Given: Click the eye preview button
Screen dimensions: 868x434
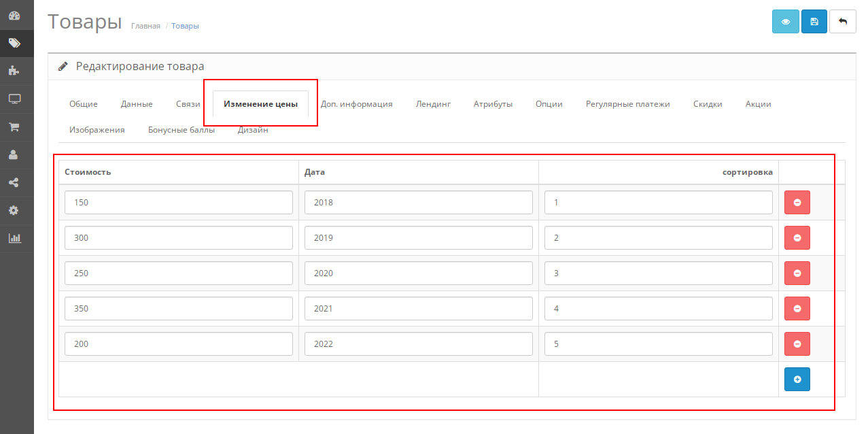Looking at the screenshot, I should click(785, 22).
